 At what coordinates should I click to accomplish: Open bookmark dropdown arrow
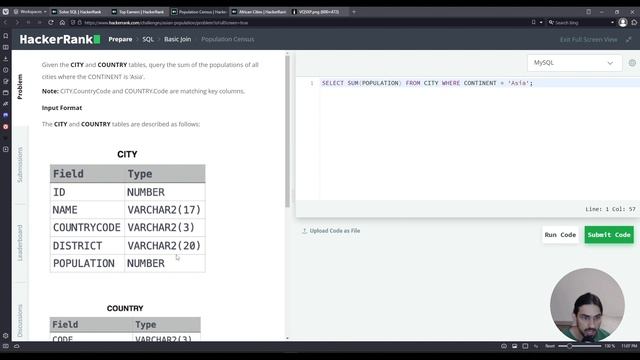pos(541,22)
